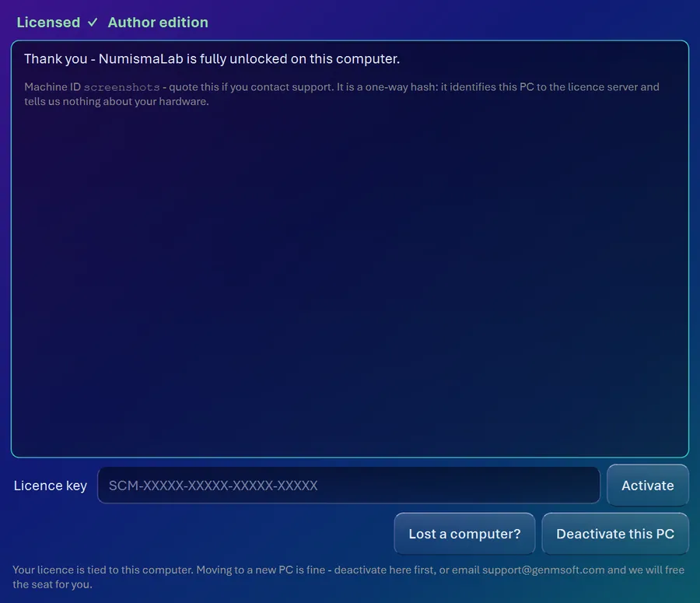700x603 pixels.
Task: Click the Licence key label
Action: coord(51,486)
